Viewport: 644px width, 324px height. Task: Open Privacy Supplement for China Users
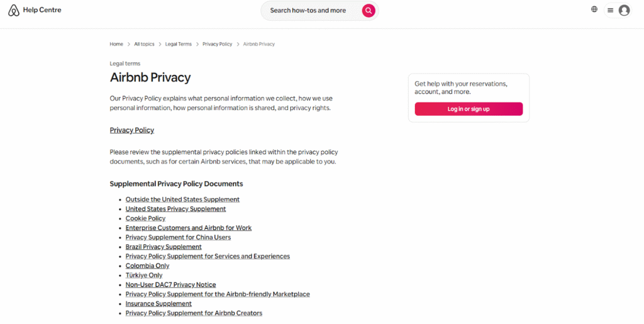pos(178,237)
